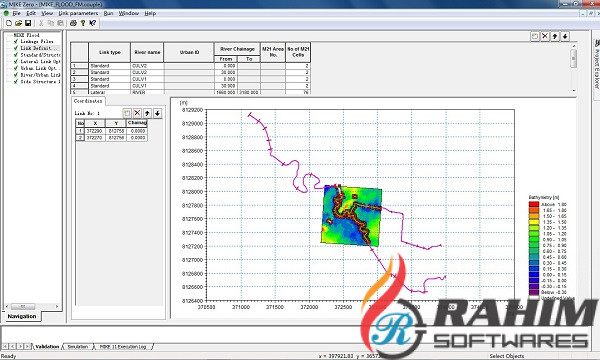Delete coordinate point with red X in Coordinates
This screenshot has width=600, height=360.
tap(137, 113)
